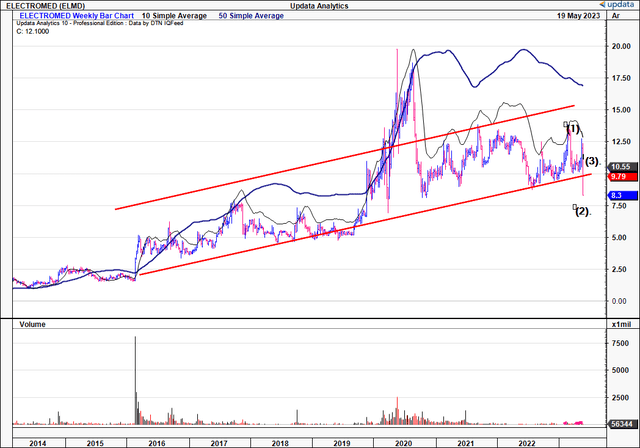This screenshot has width=640, height=448.
Task: Click the 2020 year on time axis
Action: coord(404,443)
